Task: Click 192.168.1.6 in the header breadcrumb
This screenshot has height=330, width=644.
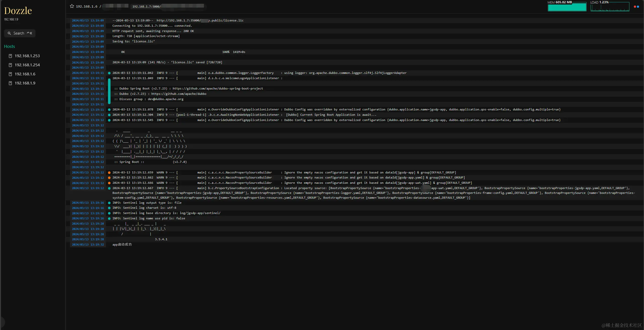Action: [x=87, y=7]
